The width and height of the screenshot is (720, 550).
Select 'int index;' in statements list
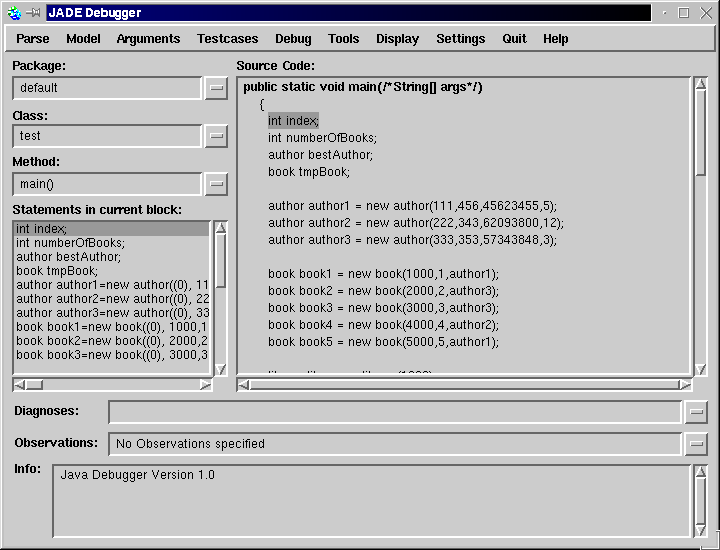pos(112,229)
